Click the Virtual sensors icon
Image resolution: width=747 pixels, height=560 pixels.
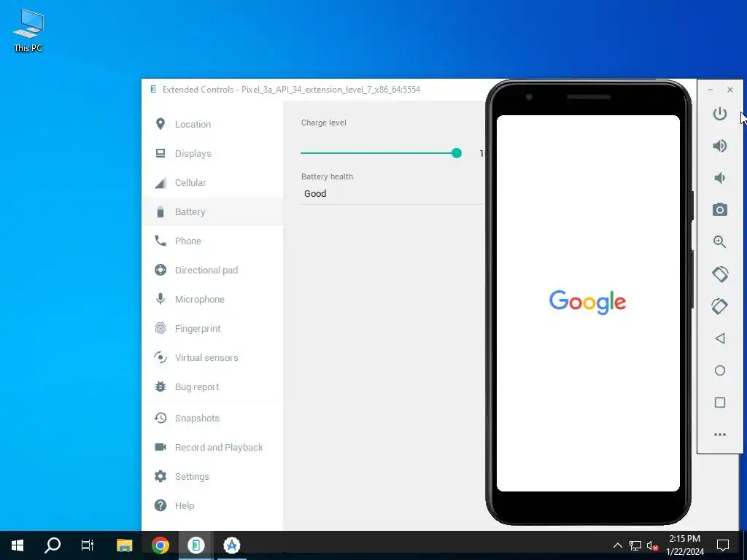[160, 357]
